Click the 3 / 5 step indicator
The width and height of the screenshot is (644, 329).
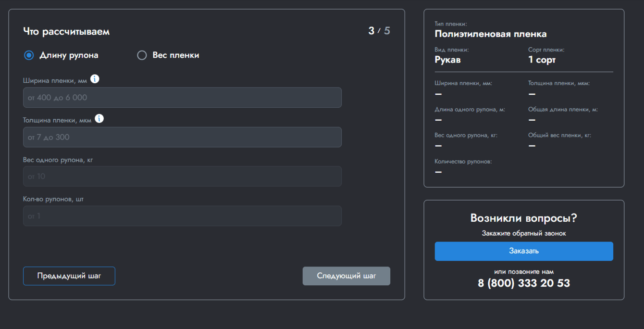[379, 31]
